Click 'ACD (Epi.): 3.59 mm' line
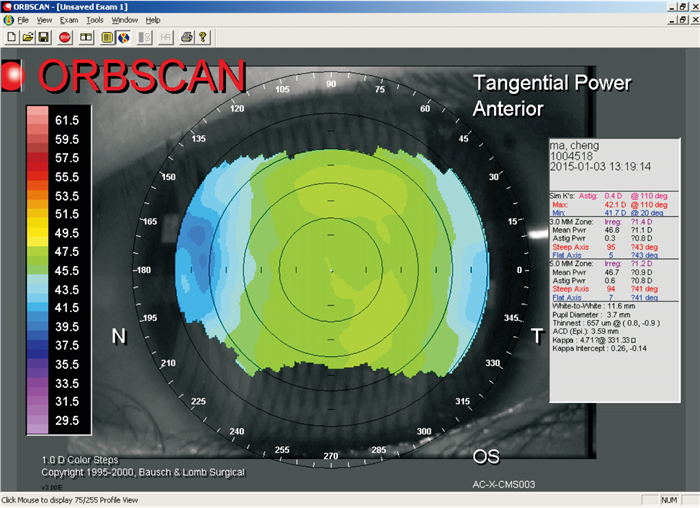The height and width of the screenshot is (508, 700). [585, 331]
